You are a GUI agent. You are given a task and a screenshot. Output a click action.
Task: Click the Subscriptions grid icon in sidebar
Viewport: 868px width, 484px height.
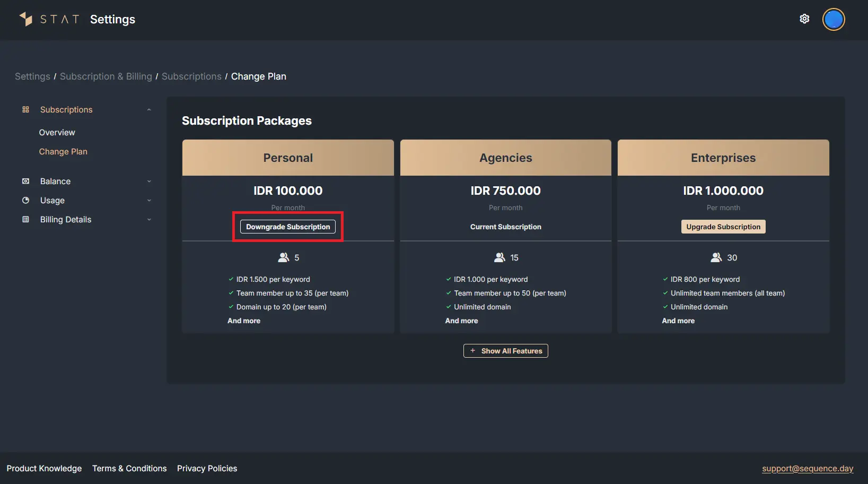[x=25, y=109]
